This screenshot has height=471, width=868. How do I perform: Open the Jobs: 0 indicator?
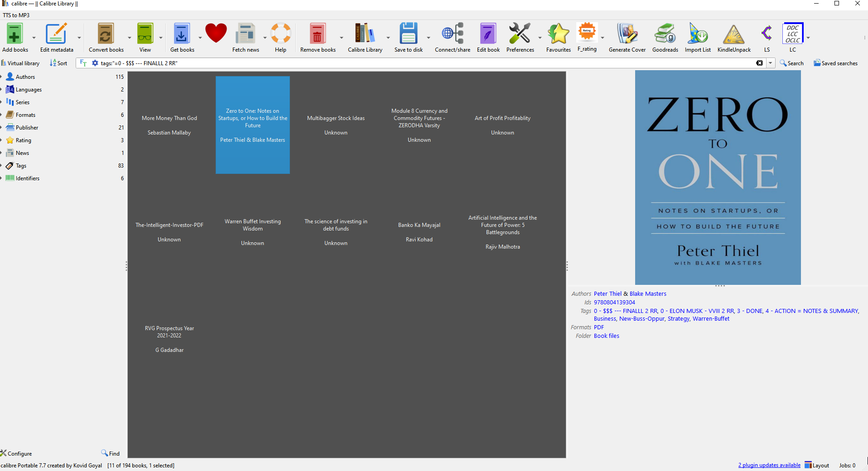(x=847, y=465)
